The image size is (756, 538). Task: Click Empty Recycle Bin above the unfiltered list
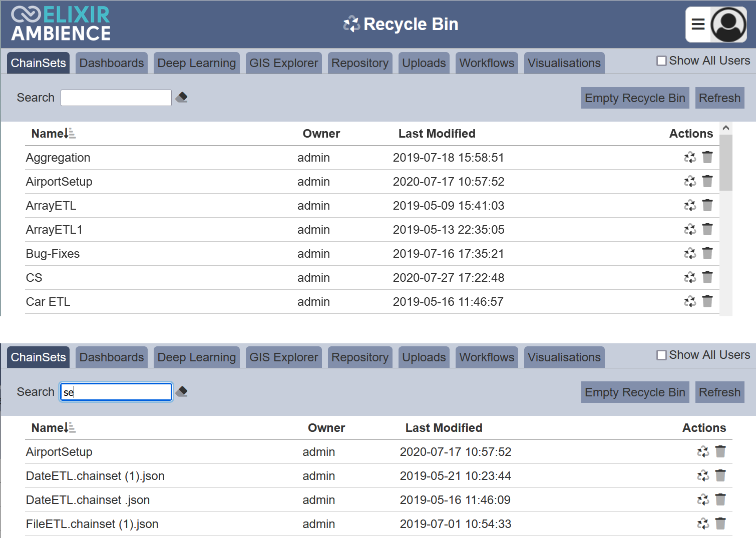(635, 98)
